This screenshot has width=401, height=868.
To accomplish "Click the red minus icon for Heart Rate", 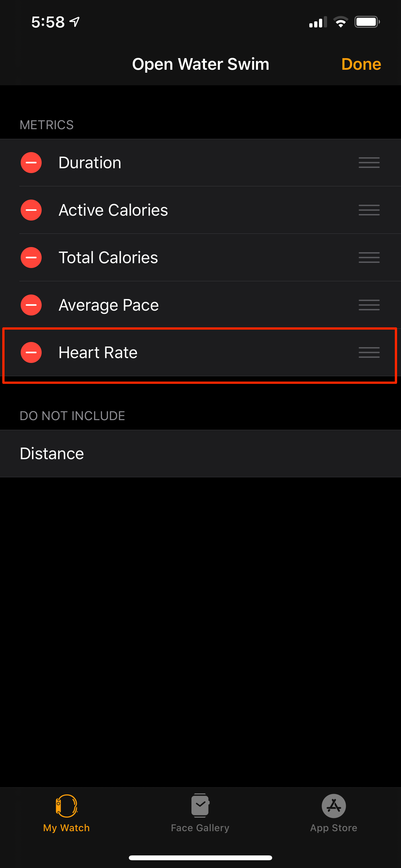I will pyautogui.click(x=31, y=352).
